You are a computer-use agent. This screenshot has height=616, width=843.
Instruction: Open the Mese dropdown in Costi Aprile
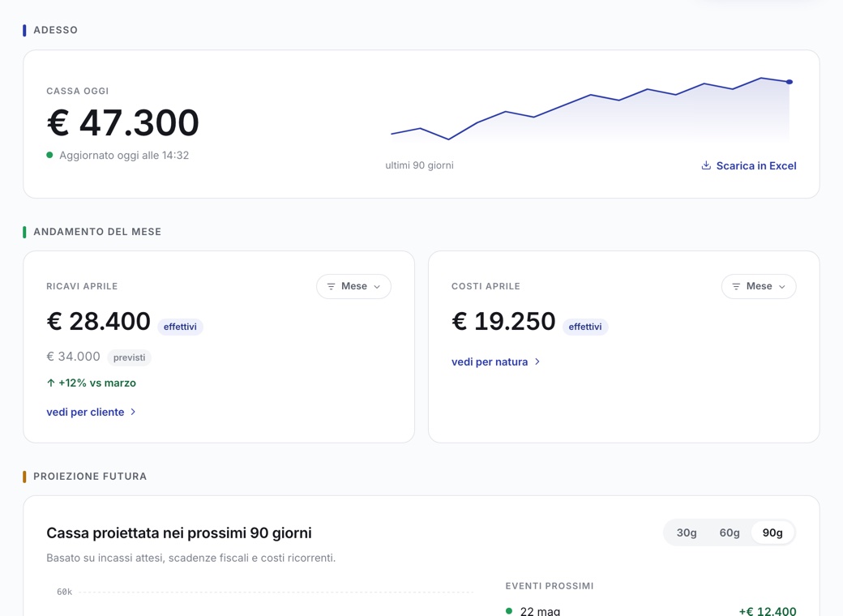click(759, 286)
